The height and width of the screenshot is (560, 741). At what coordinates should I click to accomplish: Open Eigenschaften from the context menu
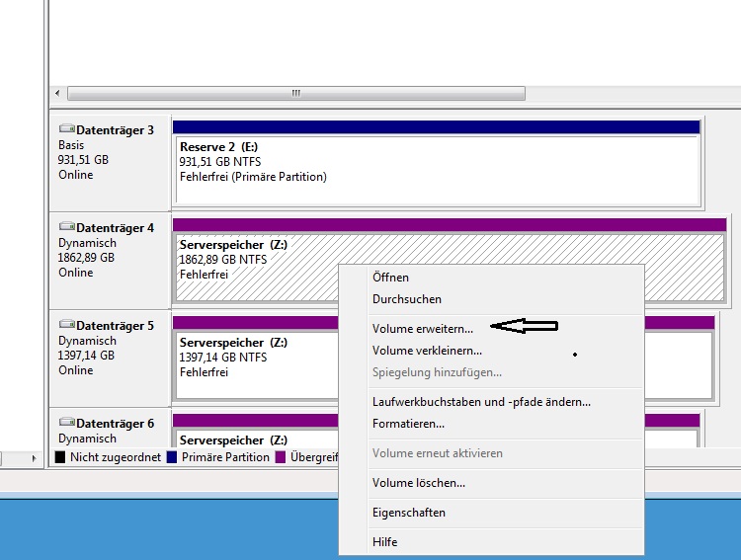click(x=408, y=513)
